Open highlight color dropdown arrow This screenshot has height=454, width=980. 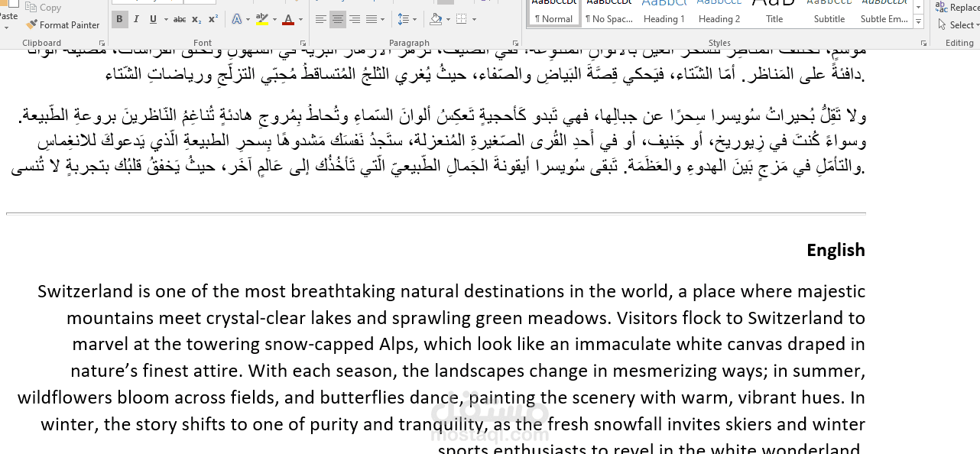click(x=274, y=19)
